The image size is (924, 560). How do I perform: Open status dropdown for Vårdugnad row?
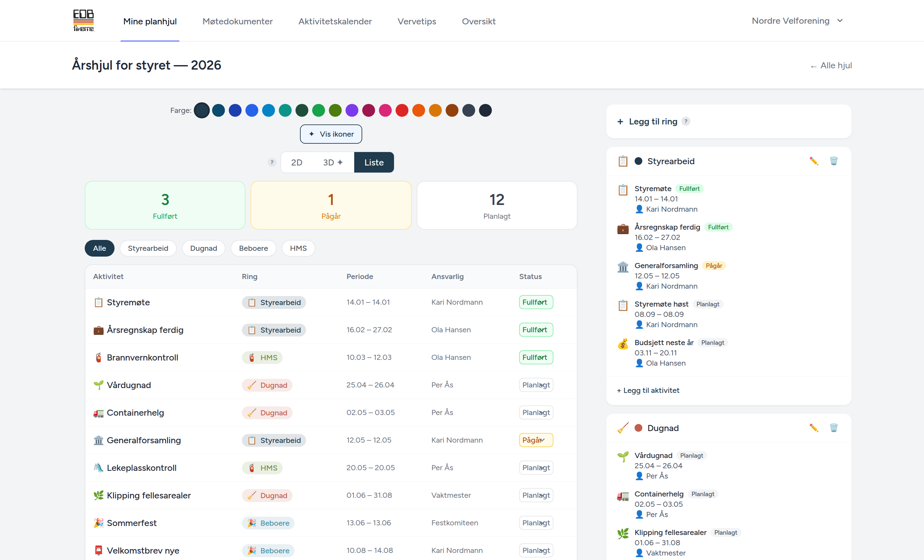536,385
